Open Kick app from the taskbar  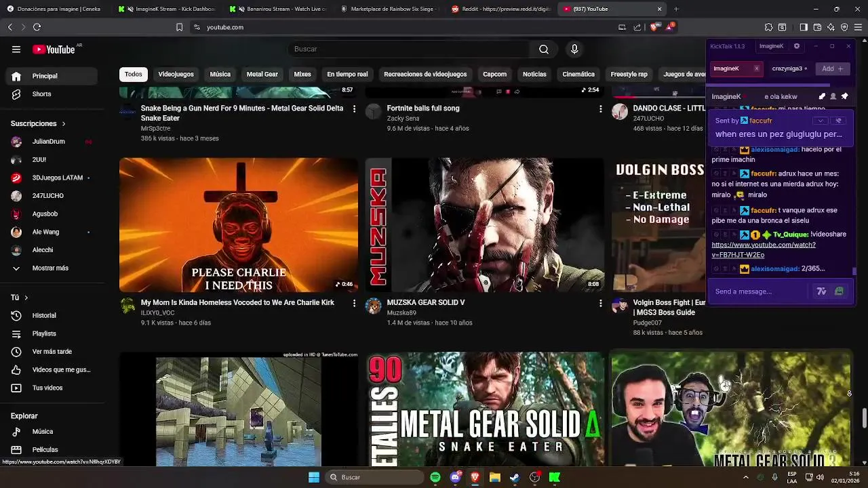click(x=555, y=477)
